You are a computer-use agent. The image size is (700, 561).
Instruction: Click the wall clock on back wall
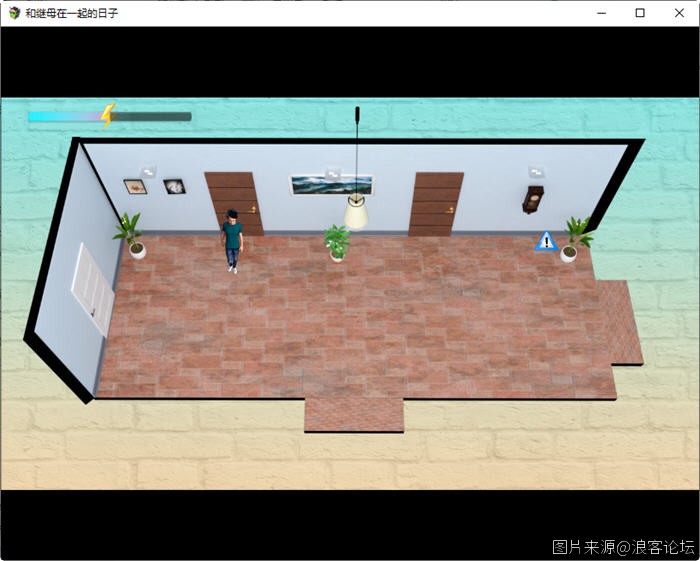point(534,198)
